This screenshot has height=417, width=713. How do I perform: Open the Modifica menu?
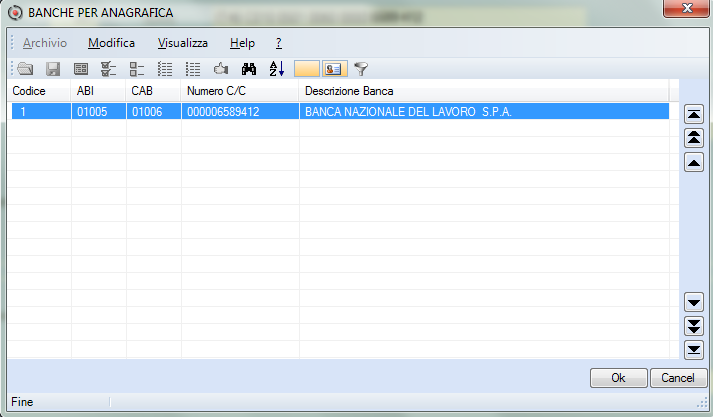pos(111,43)
